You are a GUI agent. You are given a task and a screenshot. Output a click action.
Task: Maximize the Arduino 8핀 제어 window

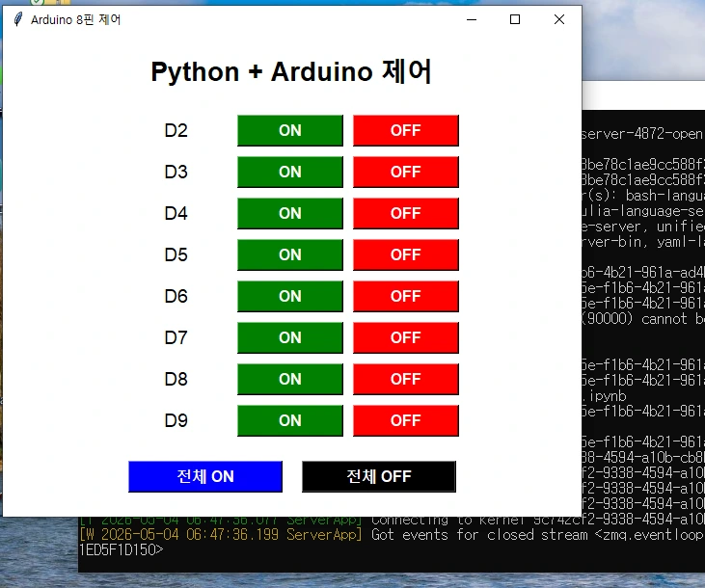click(515, 19)
